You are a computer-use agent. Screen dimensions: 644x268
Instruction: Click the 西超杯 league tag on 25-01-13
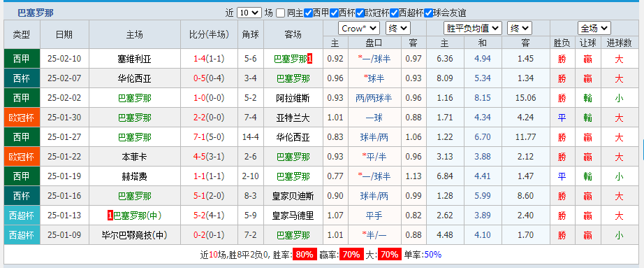pyautogui.click(x=22, y=216)
